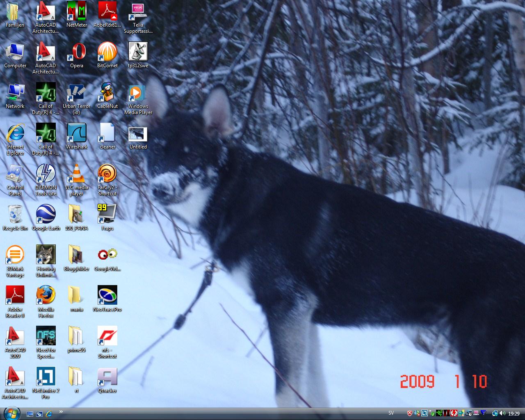Click the taskbar clock showing 19:29
This screenshot has width=525, height=420.
click(514, 413)
